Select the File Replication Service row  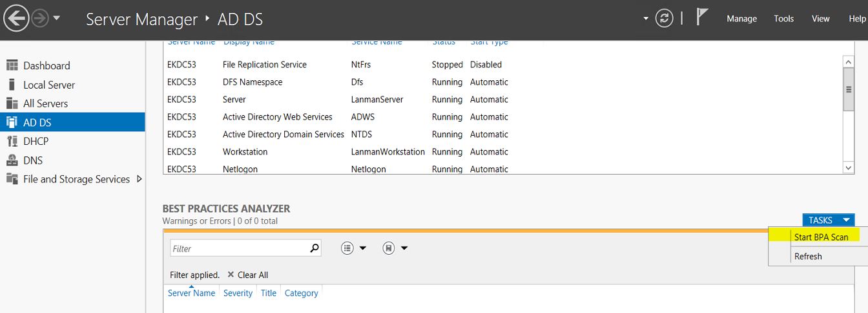coord(503,65)
